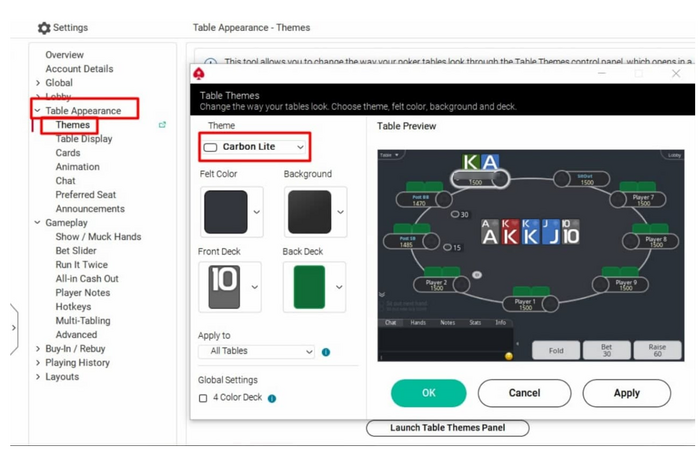The width and height of the screenshot is (700, 458).
Task: Open the Back Deck dropdown arrow
Action: (339, 287)
